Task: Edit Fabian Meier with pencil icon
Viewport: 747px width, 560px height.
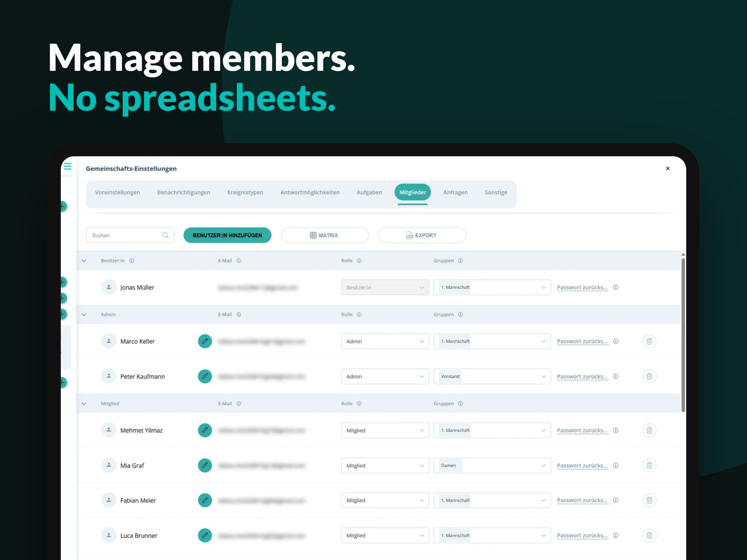Action: (x=205, y=500)
